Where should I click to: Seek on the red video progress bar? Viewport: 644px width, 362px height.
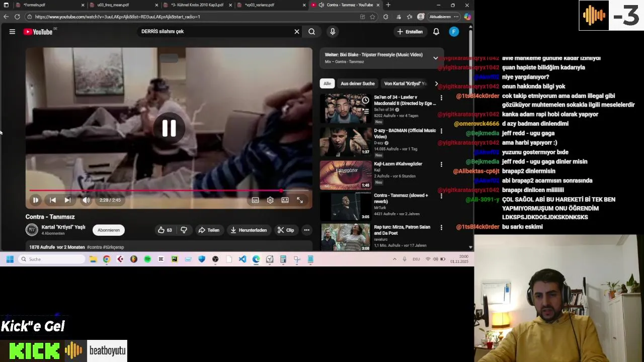pos(169,191)
